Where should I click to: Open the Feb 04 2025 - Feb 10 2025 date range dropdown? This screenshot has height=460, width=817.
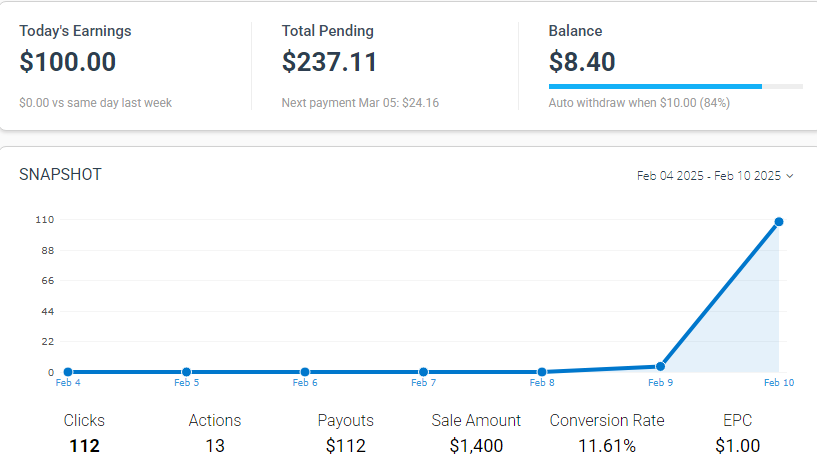[709, 176]
